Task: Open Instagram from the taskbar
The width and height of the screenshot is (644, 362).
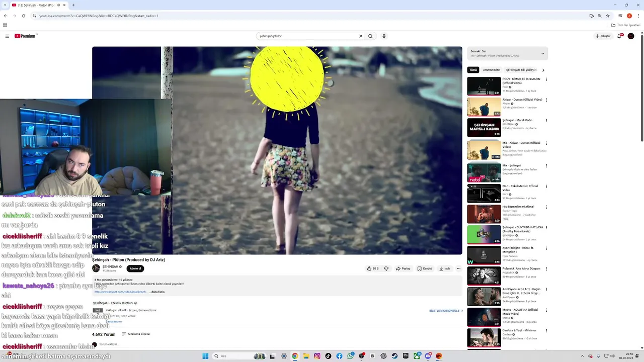Action: [317, 356]
